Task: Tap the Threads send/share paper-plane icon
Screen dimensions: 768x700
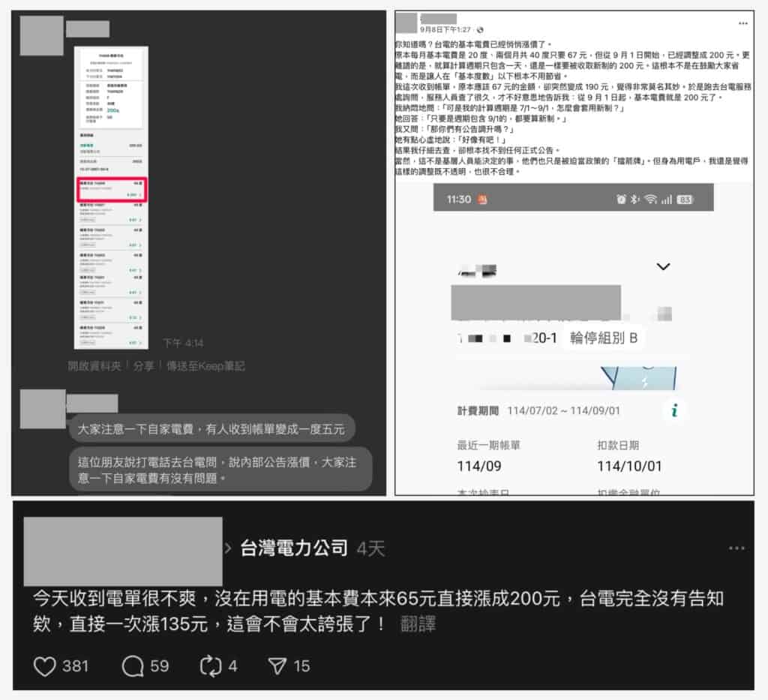Action: coord(277,666)
